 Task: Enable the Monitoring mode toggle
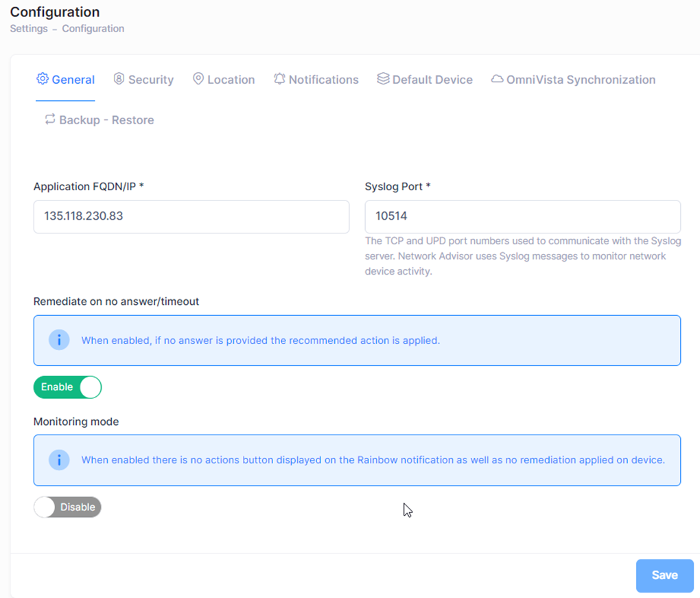(x=67, y=507)
